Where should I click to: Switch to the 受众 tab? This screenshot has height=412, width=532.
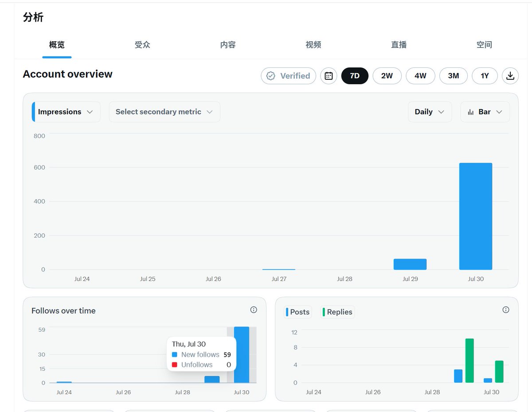coord(142,45)
